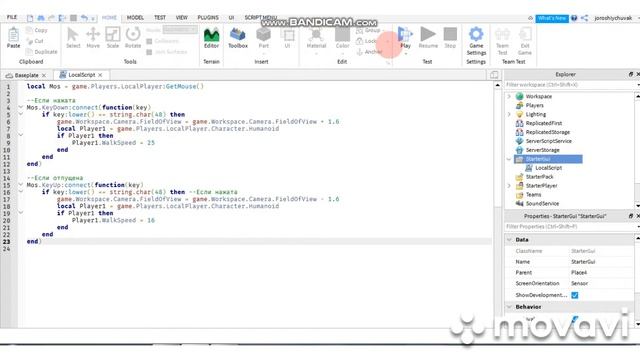The height and width of the screenshot is (360, 640).
Task: Expand the Lighting tree node
Action: [509, 114]
